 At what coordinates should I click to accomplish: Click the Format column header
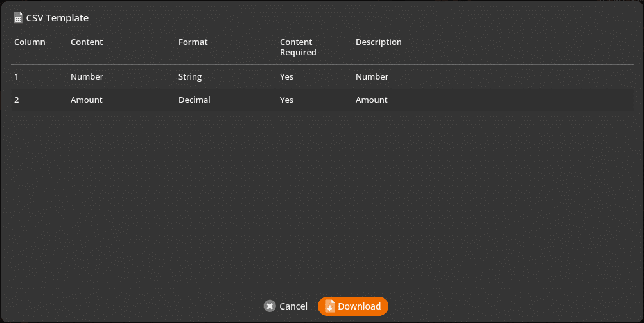[193, 42]
